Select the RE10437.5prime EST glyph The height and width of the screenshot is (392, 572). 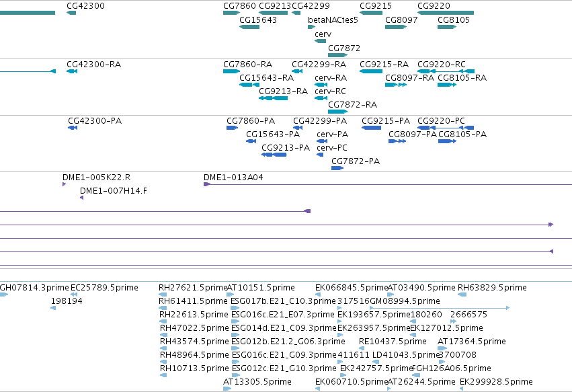(362, 348)
